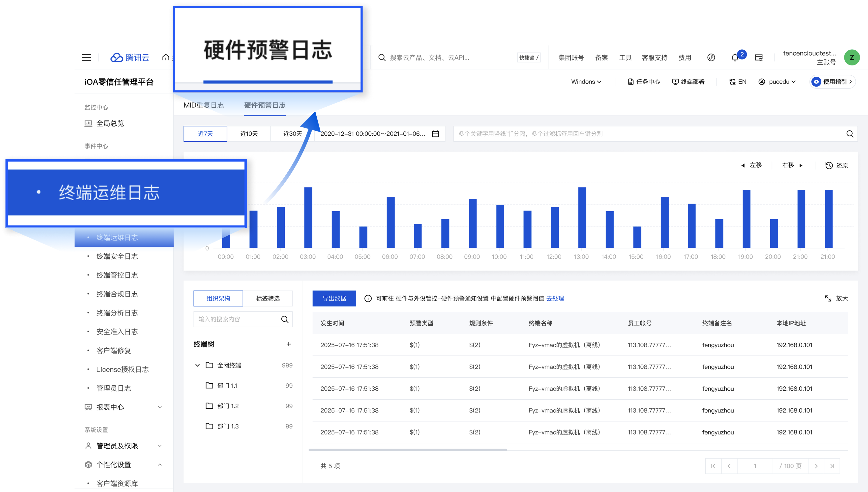Open the hamburger menu icon
The width and height of the screenshot is (868, 492).
87,58
